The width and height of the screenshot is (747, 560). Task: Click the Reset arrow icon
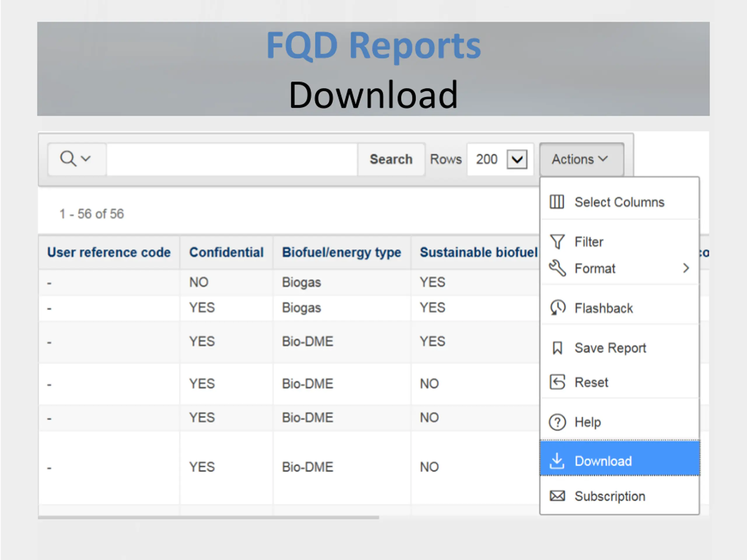tap(557, 382)
